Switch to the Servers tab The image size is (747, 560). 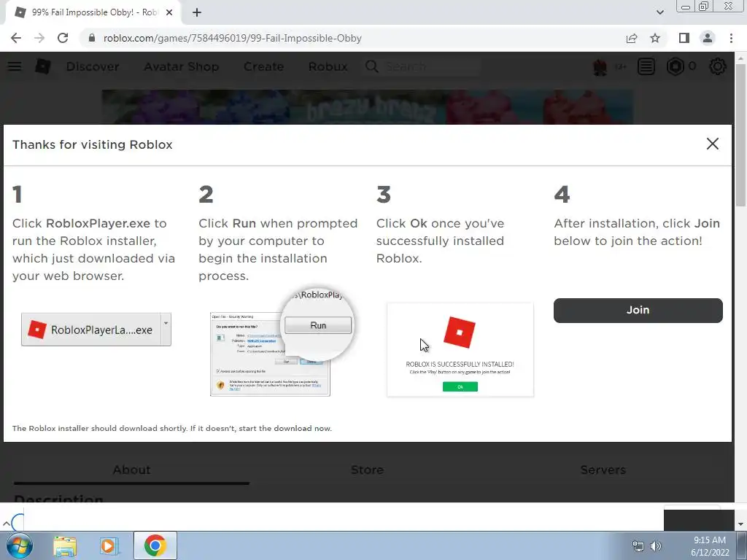(x=603, y=470)
